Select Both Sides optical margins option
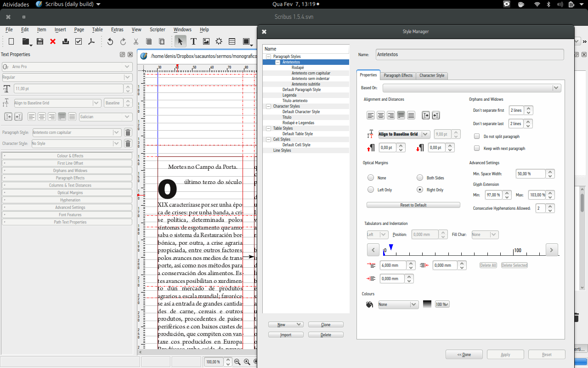588x368 pixels. tap(420, 178)
